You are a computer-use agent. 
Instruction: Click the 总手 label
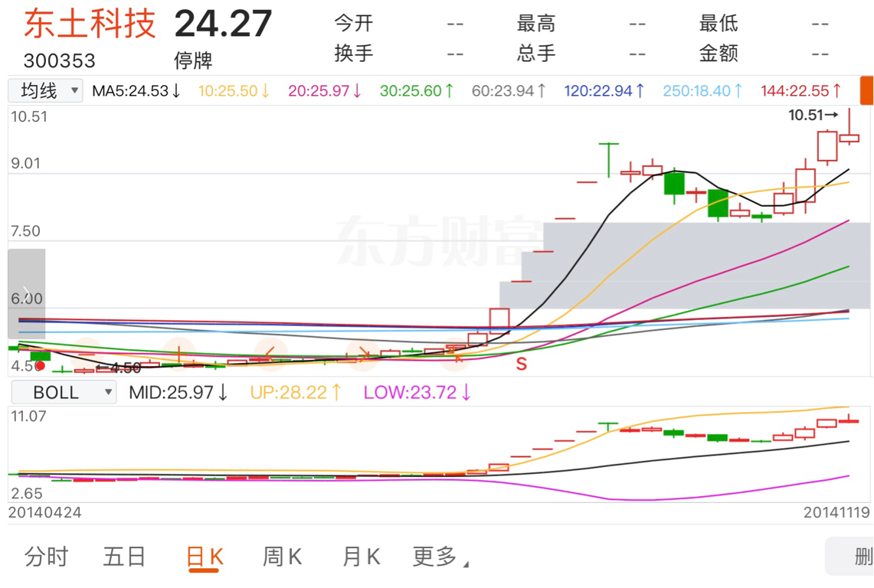(536, 54)
